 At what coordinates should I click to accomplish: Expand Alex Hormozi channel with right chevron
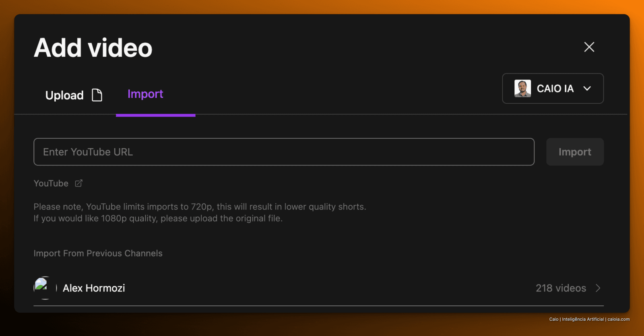click(598, 288)
